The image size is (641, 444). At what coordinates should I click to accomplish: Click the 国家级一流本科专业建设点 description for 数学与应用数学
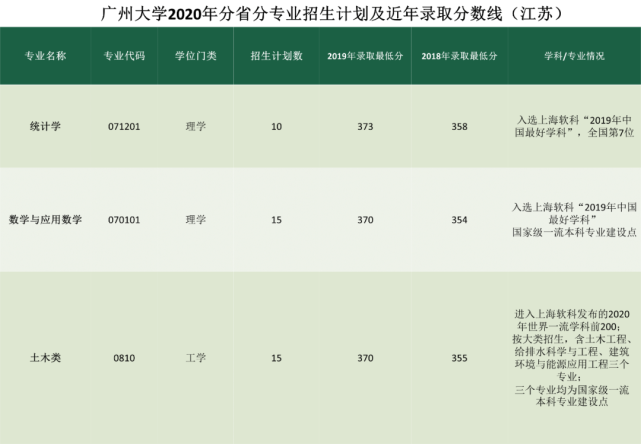(x=574, y=220)
